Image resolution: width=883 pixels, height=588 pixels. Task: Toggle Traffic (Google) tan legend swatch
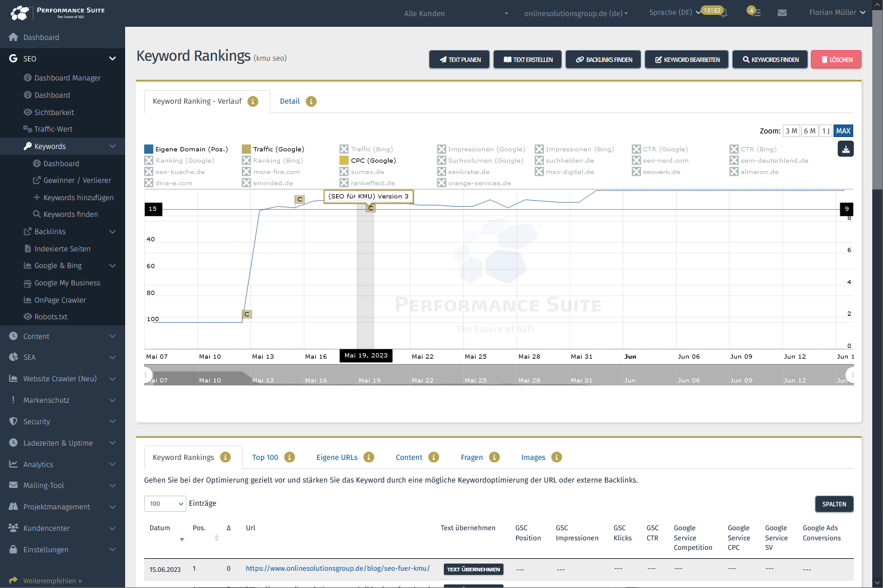[246, 149]
